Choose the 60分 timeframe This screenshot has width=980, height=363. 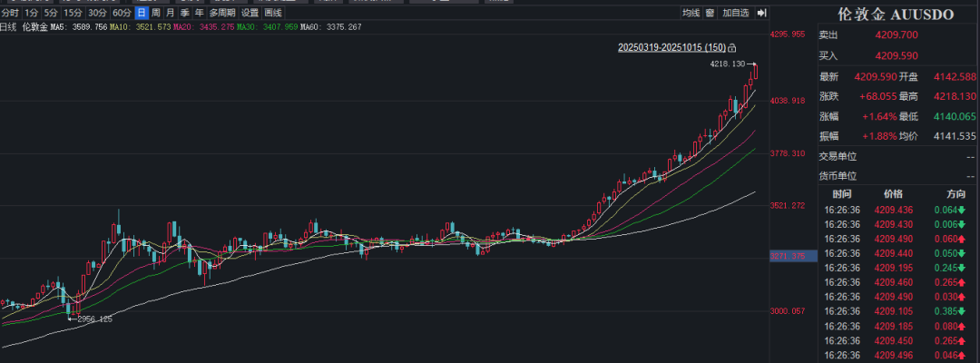[x=122, y=13]
